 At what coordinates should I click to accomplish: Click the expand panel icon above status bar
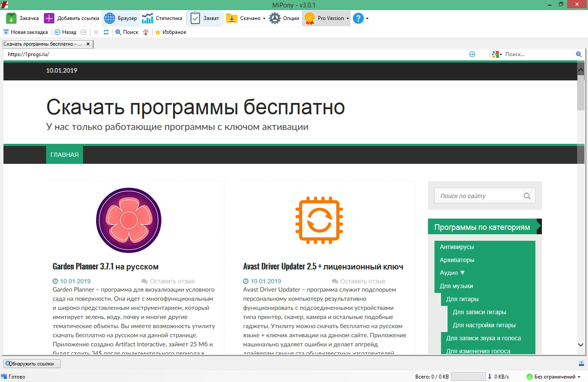[581, 364]
